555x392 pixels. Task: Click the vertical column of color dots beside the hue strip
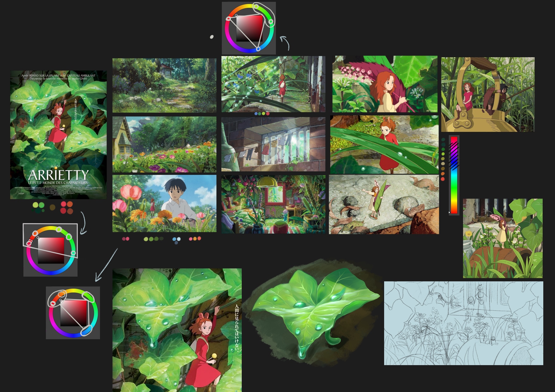[x=443, y=159]
